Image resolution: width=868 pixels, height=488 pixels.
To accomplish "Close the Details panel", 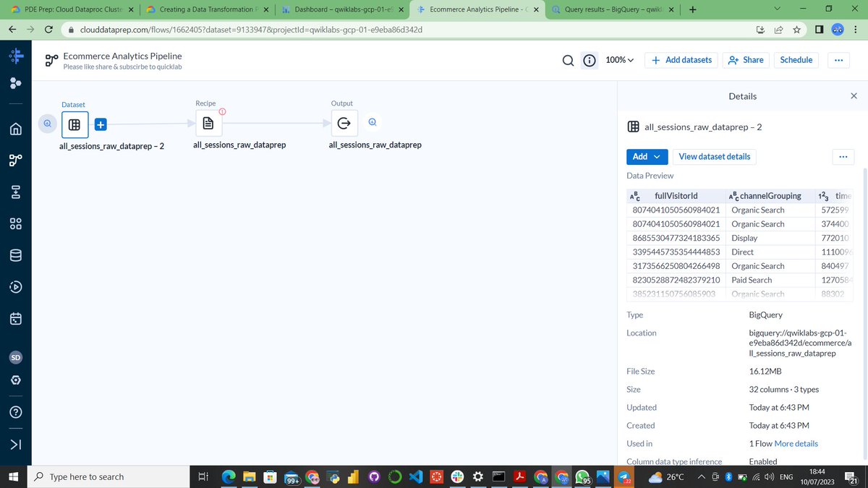I will (854, 95).
